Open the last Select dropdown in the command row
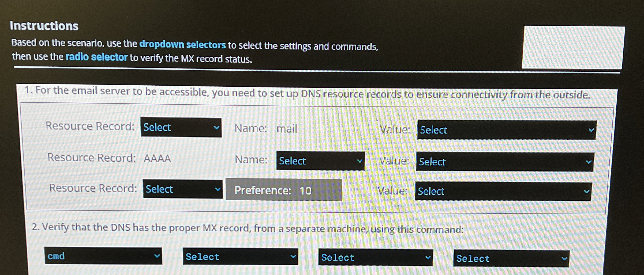The height and width of the screenshot is (275, 644). 512,258
